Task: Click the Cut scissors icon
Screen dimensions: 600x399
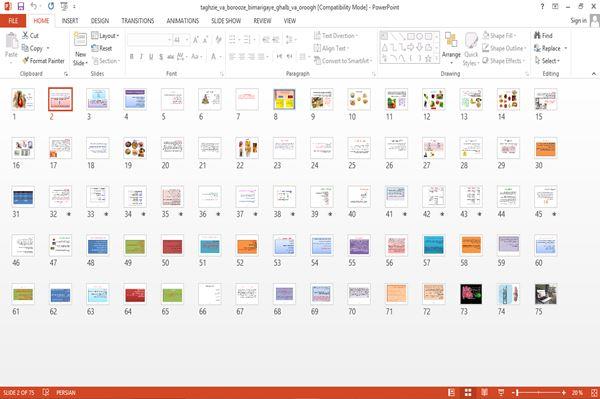Action: tap(25, 35)
